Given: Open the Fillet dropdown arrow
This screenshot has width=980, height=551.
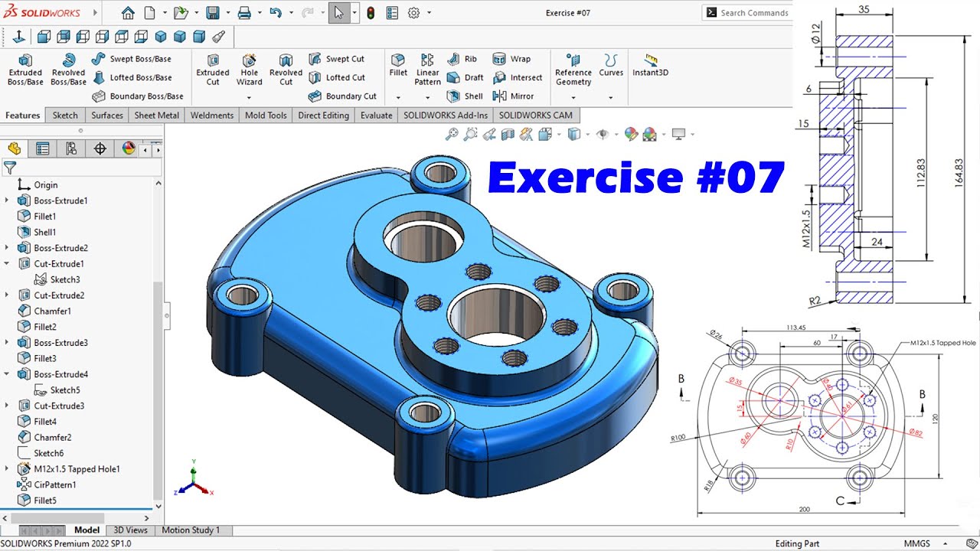Looking at the screenshot, I should [398, 98].
